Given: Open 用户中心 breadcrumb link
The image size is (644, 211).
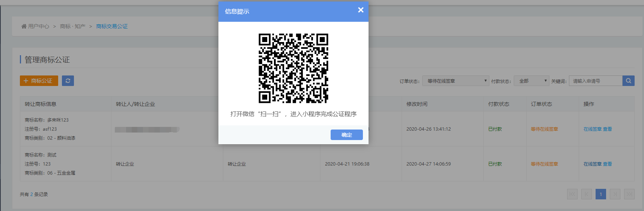Looking at the screenshot, I should coord(39,26).
